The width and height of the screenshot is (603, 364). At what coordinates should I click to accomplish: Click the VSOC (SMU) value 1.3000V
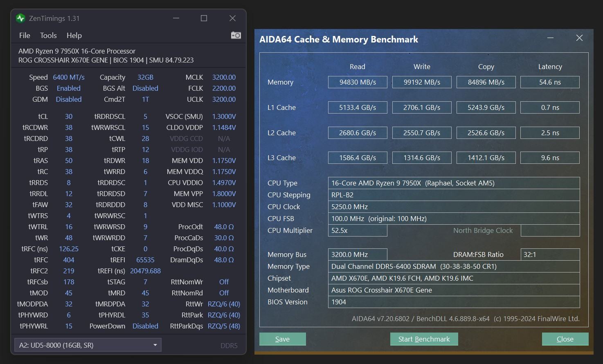pyautogui.click(x=224, y=116)
